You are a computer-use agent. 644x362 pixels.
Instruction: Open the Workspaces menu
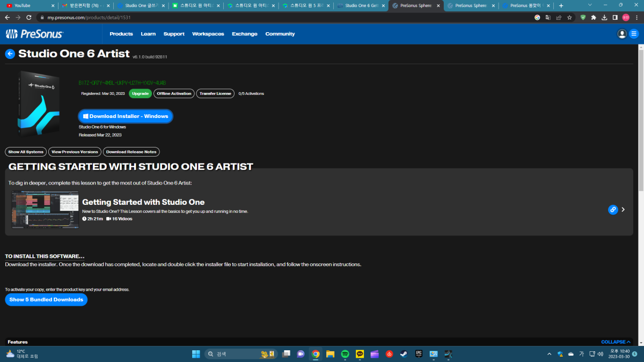(208, 34)
